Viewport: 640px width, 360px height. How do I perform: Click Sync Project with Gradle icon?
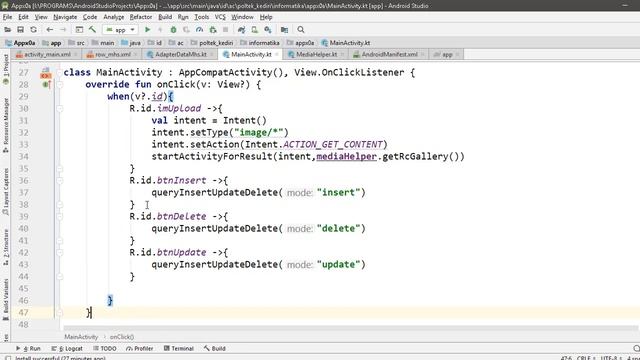point(242,30)
